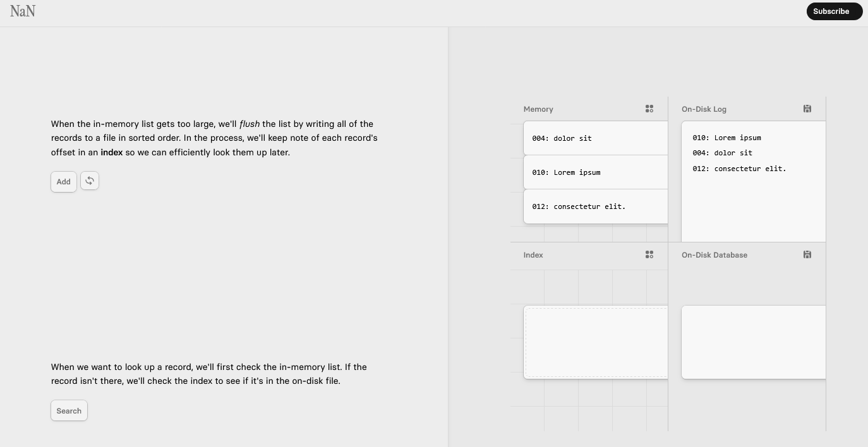Click the "On-Disk Database" panel title
The width and height of the screenshot is (868, 447).
(714, 255)
